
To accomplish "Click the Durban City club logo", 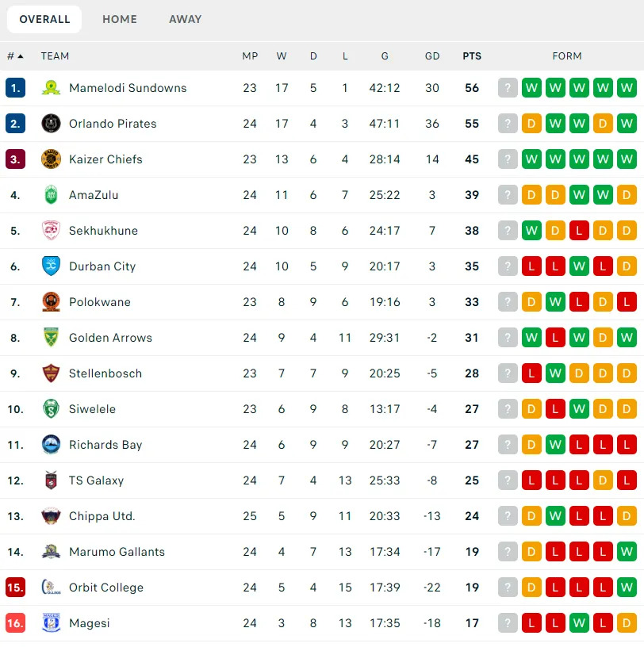I will click(x=51, y=266).
